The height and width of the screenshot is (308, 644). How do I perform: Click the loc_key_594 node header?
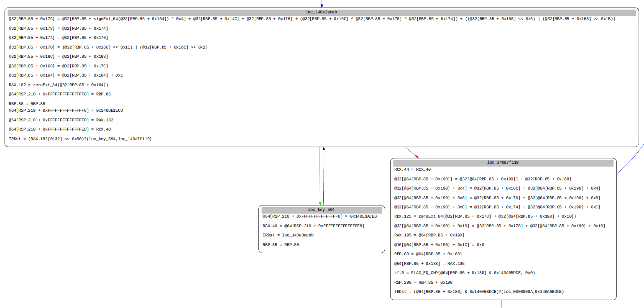click(x=321, y=210)
